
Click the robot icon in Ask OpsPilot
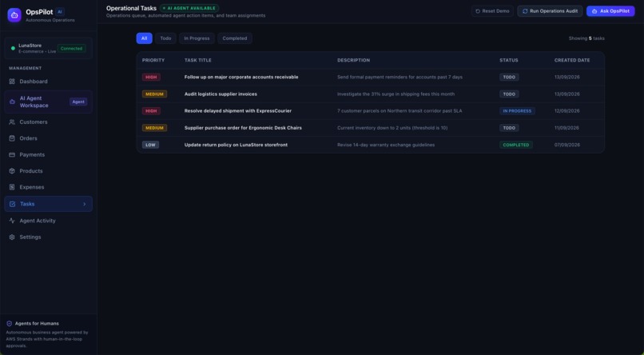click(x=594, y=11)
